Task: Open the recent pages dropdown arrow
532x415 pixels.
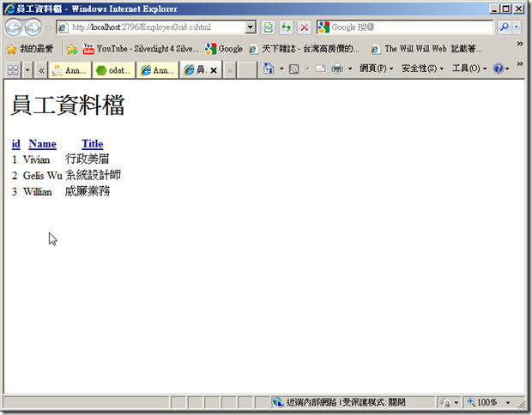Action: pyautogui.click(x=49, y=27)
